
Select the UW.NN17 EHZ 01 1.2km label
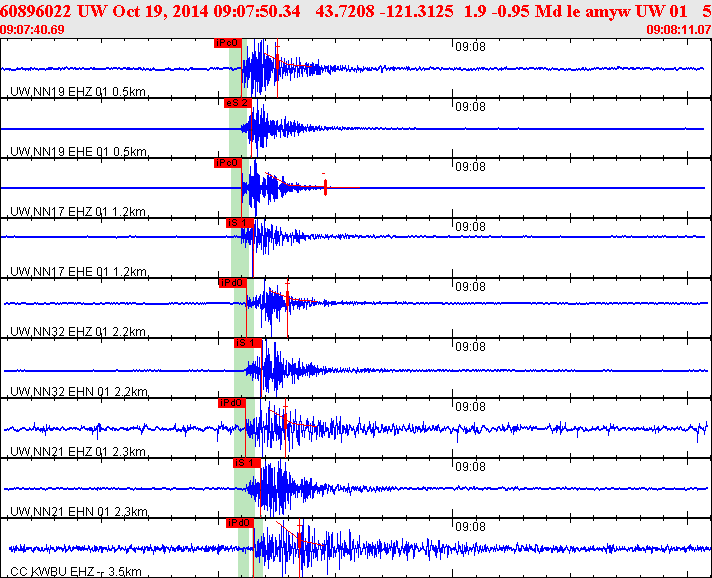coord(78,212)
